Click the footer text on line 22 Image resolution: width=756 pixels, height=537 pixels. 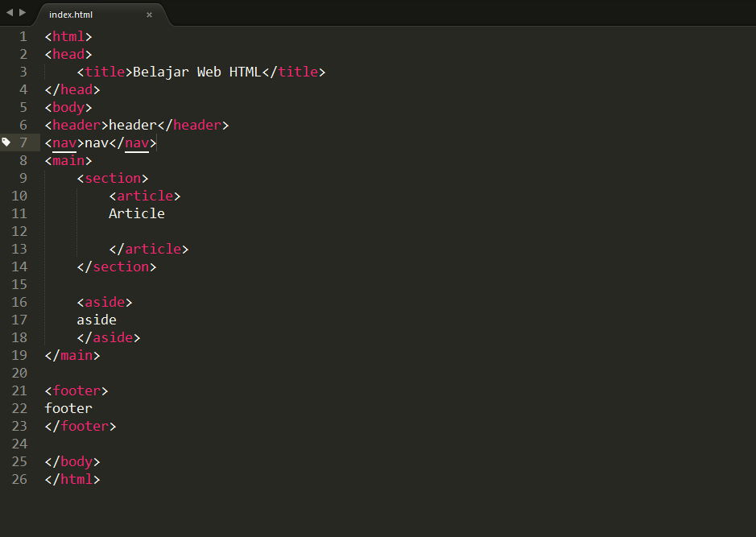(x=68, y=408)
